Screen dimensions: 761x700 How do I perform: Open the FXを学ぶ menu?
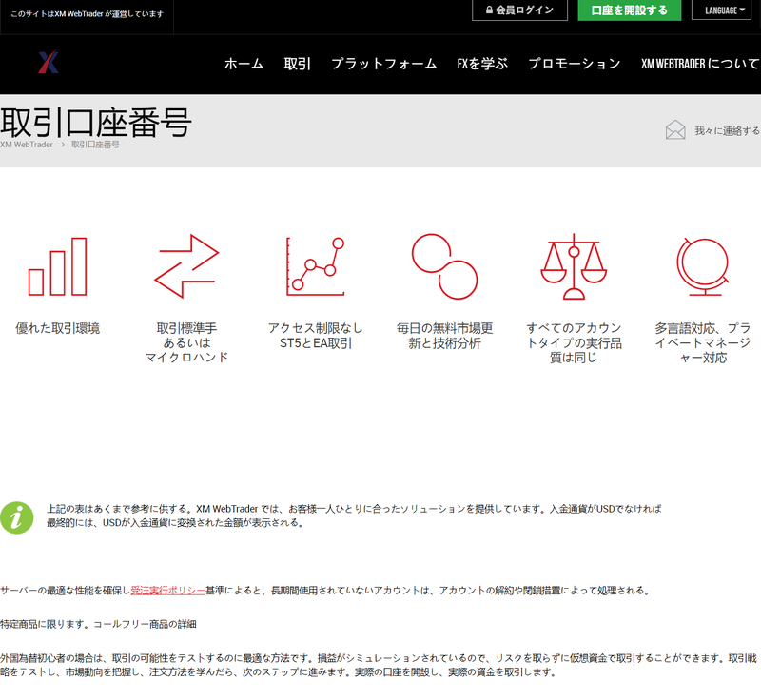pos(482,64)
